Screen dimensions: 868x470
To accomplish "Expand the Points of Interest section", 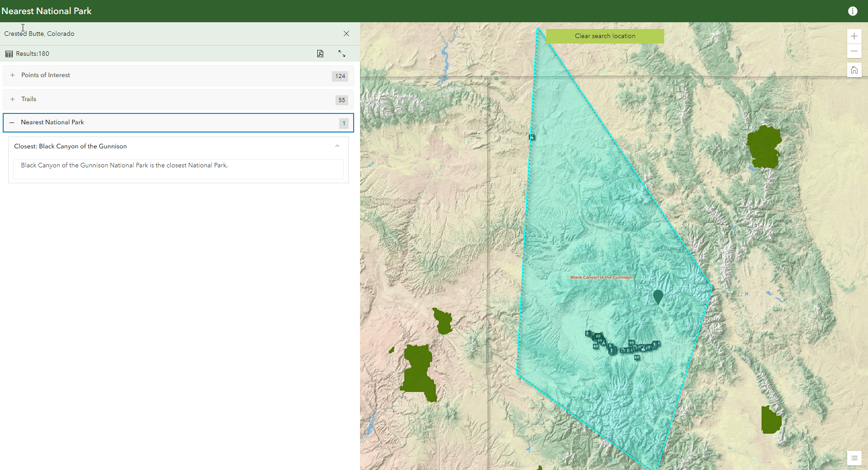I will click(x=12, y=75).
